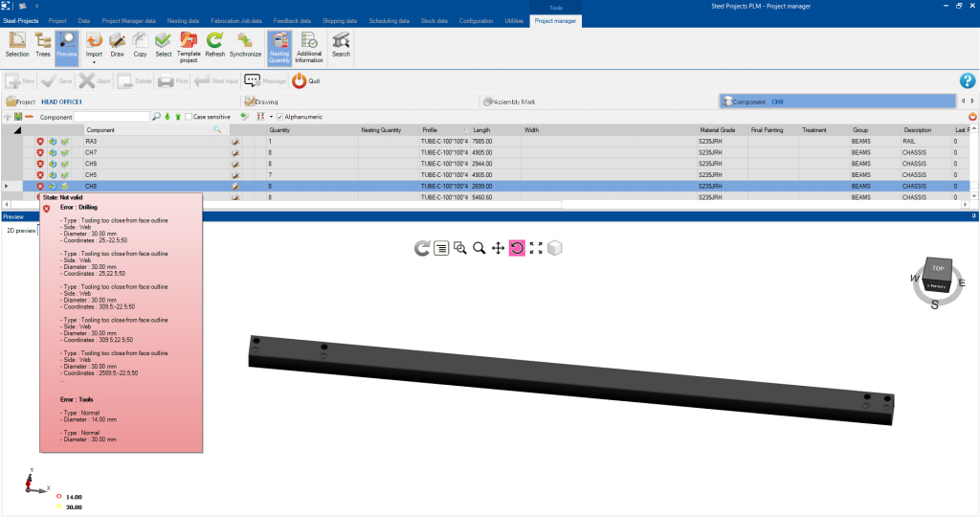Open Additional Information
The width and height of the screenshot is (980, 517).
(x=309, y=47)
